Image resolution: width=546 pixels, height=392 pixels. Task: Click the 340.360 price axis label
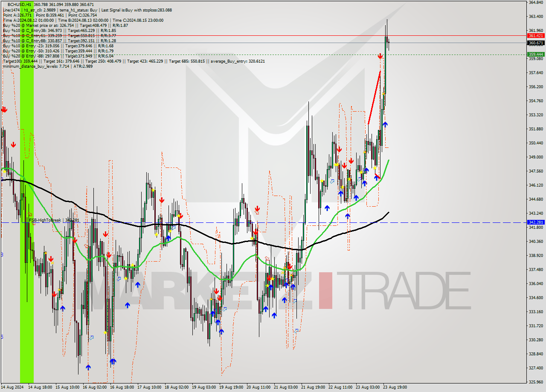[x=535, y=241]
